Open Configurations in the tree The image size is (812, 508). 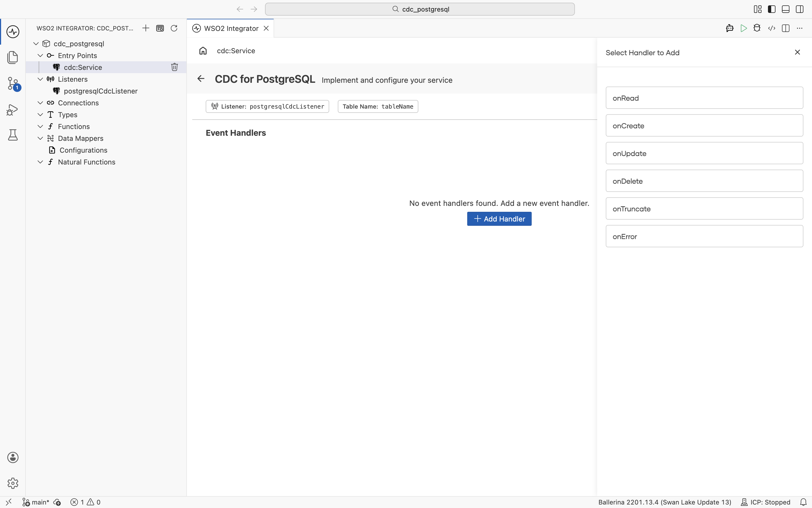pos(106,150)
